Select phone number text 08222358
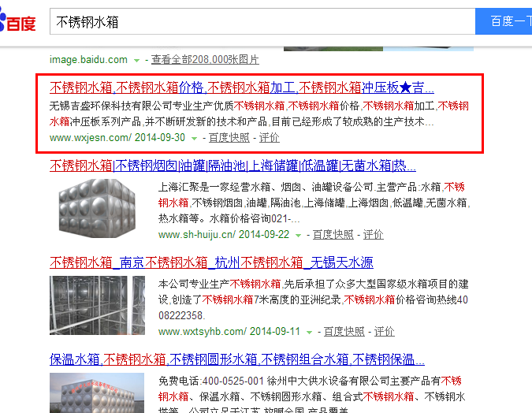The width and height of the screenshot is (532, 413). tap(181, 315)
